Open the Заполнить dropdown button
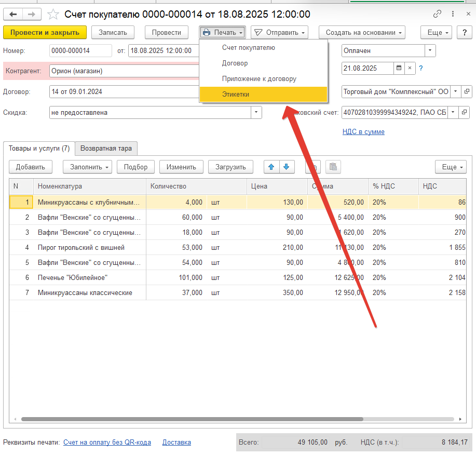Viewport: 476px width, 455px height. (x=87, y=167)
